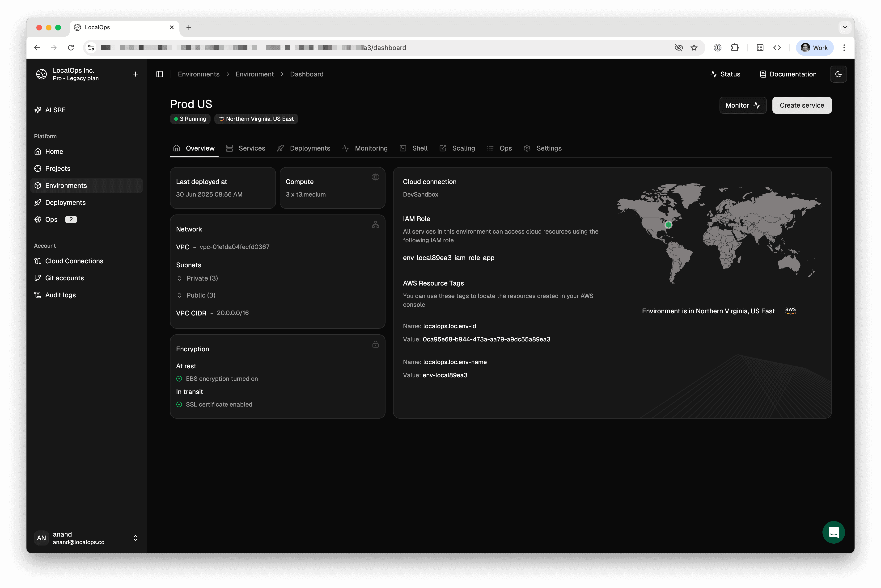Collapse sidebar with panel toggle icon
881x588 pixels.
pyautogui.click(x=160, y=74)
